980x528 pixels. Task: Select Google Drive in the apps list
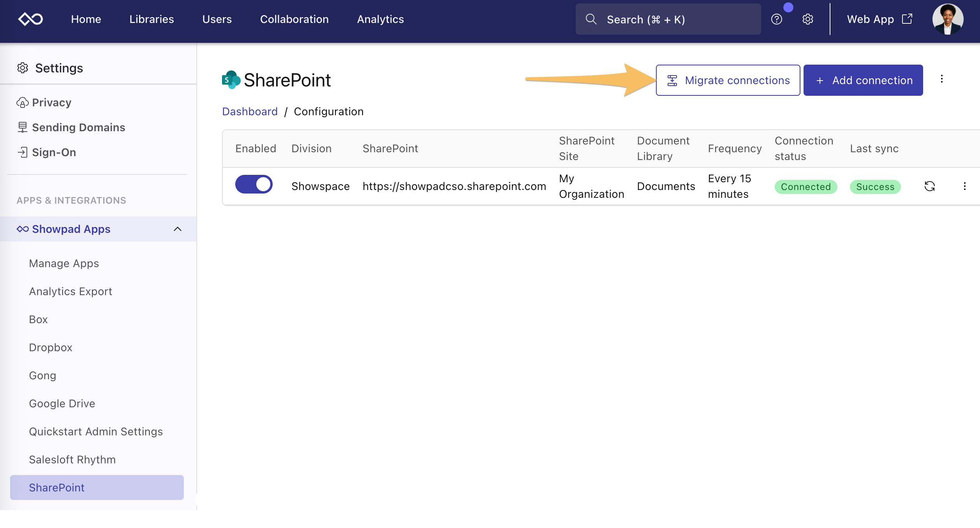click(x=62, y=403)
